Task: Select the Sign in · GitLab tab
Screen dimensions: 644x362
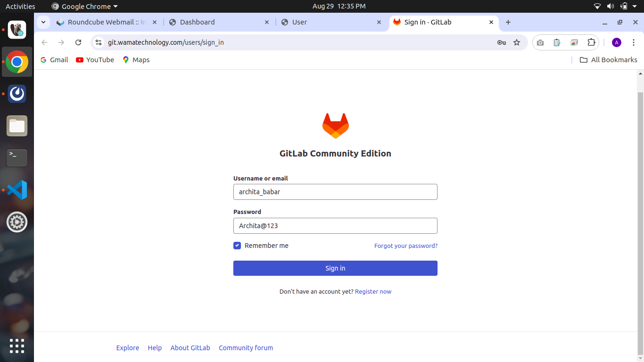Action: click(x=444, y=22)
